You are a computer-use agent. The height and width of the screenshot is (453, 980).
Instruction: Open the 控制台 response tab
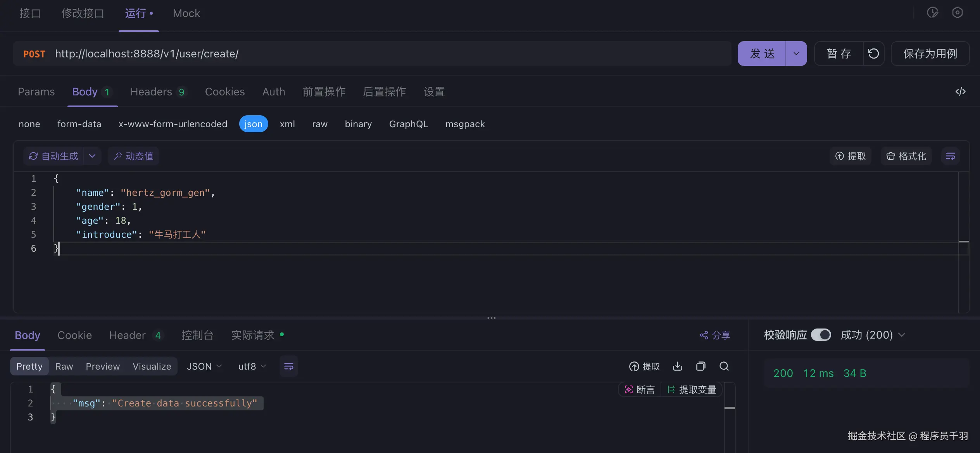197,335
